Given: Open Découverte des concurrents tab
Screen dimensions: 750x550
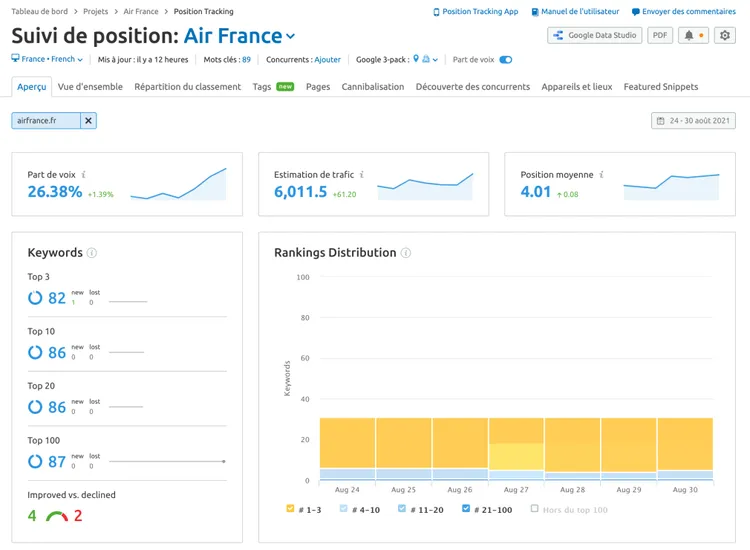Looking at the screenshot, I should tap(473, 87).
